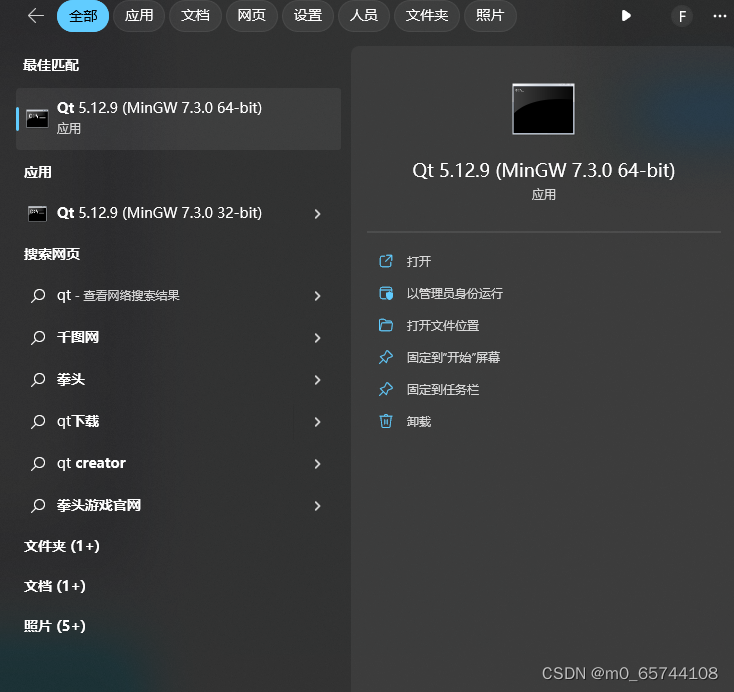Switch to the 照片 filter tab
The height and width of the screenshot is (692, 734).
click(490, 16)
